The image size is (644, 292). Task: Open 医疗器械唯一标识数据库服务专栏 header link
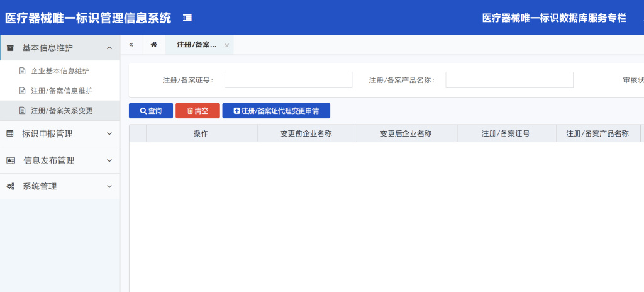(554, 18)
